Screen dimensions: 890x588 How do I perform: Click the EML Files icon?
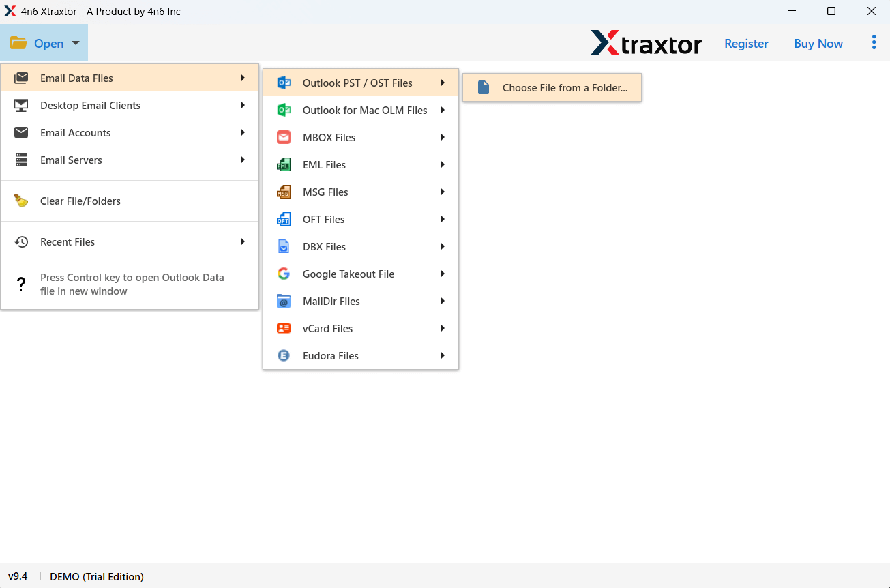pyautogui.click(x=284, y=164)
